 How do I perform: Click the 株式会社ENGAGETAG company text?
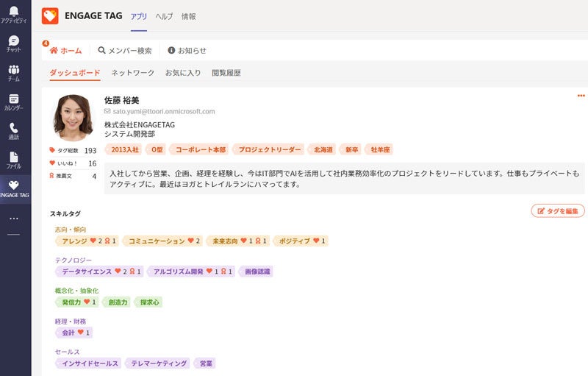[140, 124]
